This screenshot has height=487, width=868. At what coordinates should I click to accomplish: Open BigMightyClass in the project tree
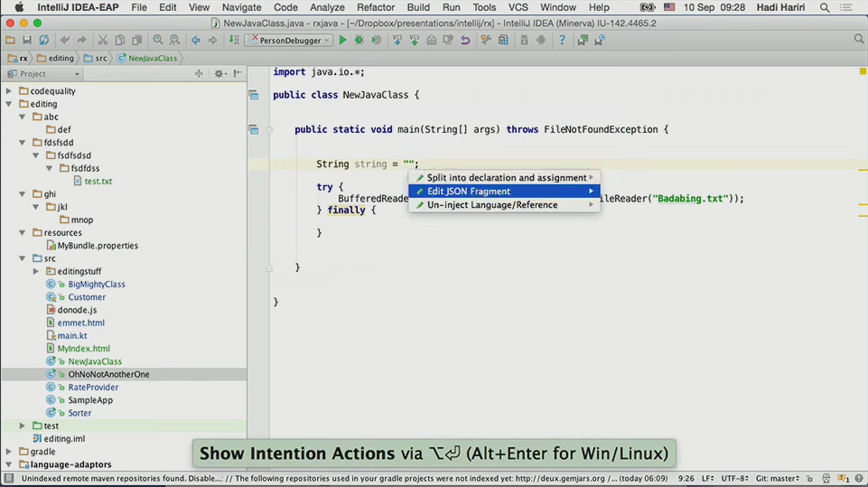tap(96, 285)
